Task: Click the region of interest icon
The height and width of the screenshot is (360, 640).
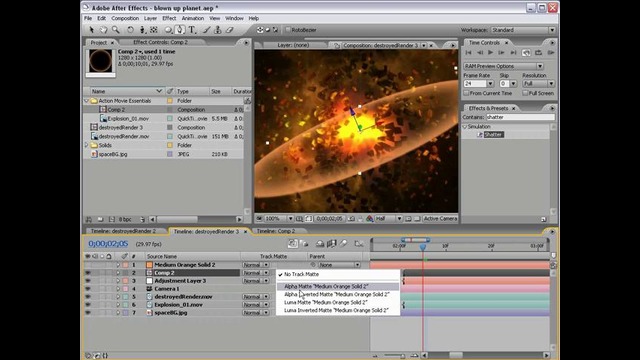Action: coord(309,219)
